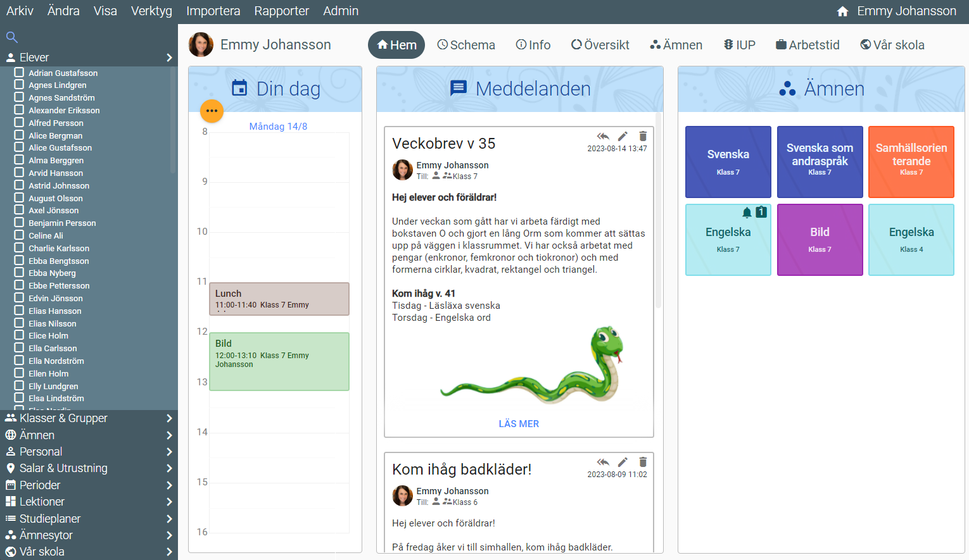Open the Bild Klass 7 subject tile

[820, 239]
